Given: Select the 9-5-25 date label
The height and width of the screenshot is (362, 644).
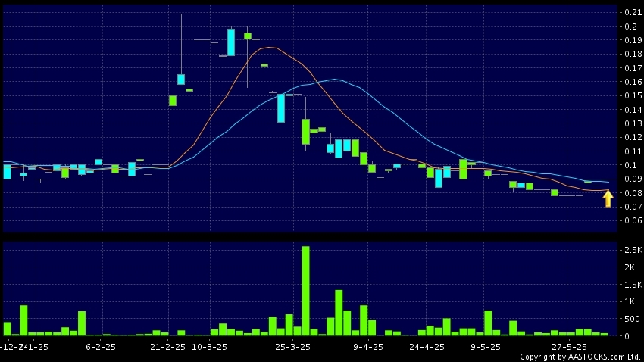Looking at the screenshot, I should [486, 347].
